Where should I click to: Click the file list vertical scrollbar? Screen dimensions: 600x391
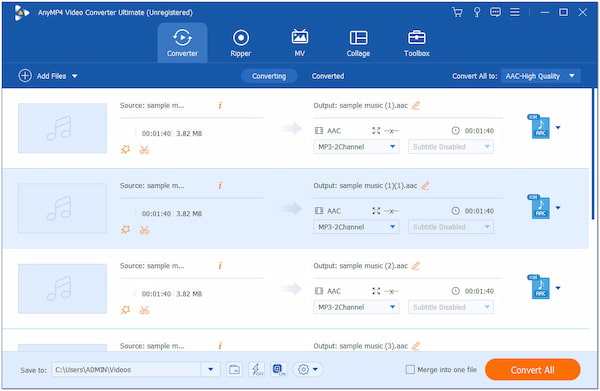593,153
